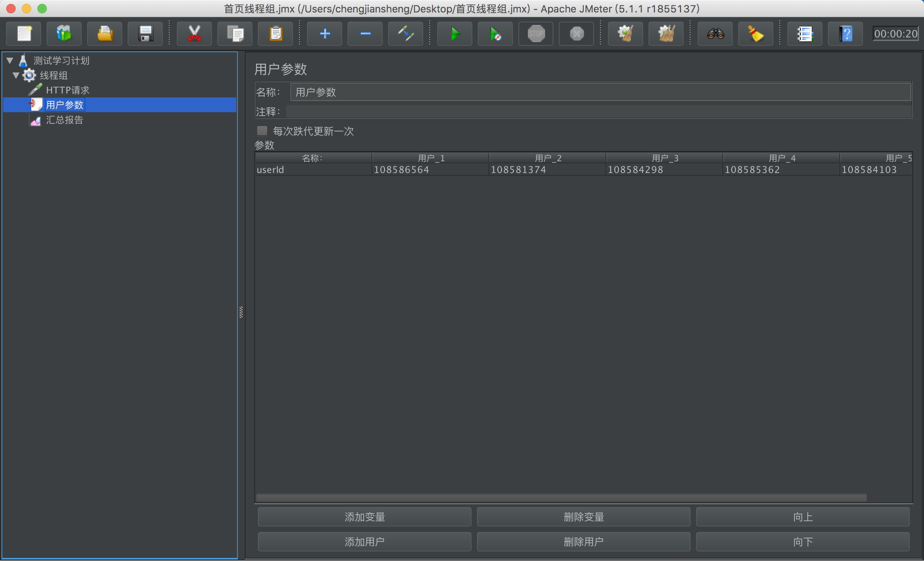This screenshot has width=924, height=561.
Task: Click the 删除用户 button
Action: (584, 542)
